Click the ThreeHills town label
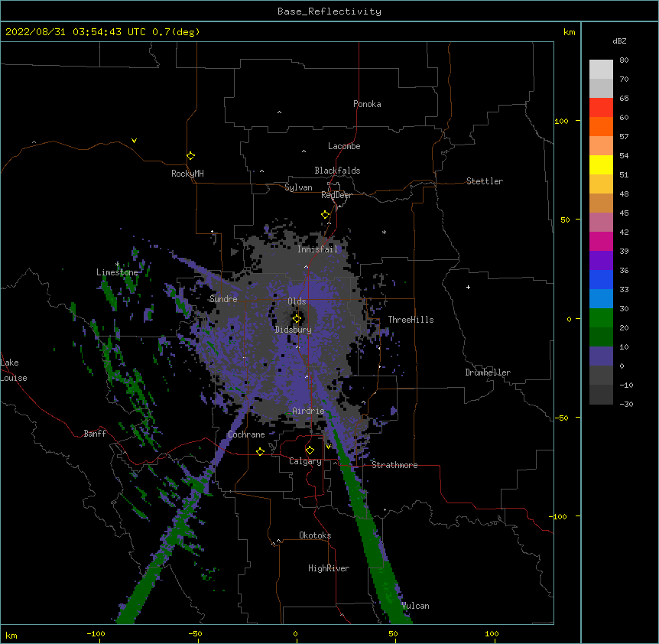Image resolution: width=659 pixels, height=644 pixels. click(x=411, y=320)
